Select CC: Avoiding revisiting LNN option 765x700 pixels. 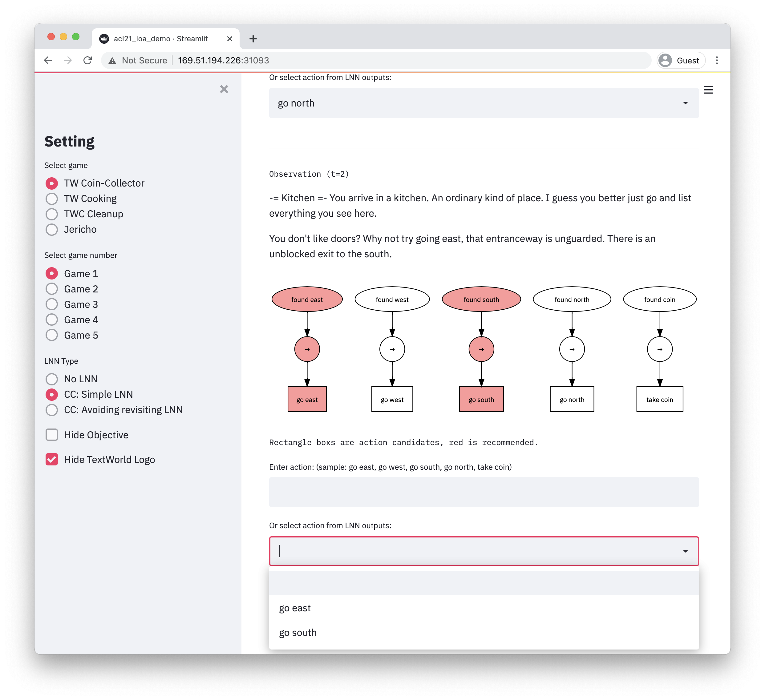pyautogui.click(x=52, y=410)
